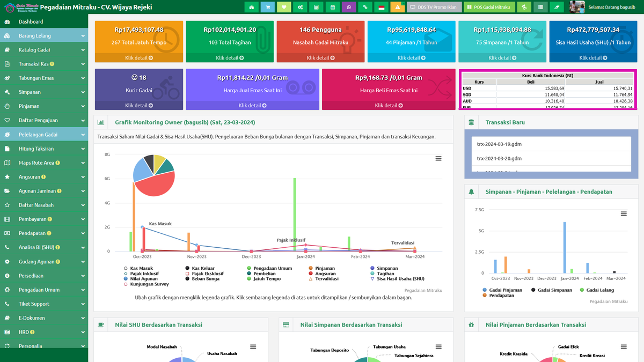Click the Analisa BI phone icon
Screen dimensions: 644x362
click(x=7, y=247)
